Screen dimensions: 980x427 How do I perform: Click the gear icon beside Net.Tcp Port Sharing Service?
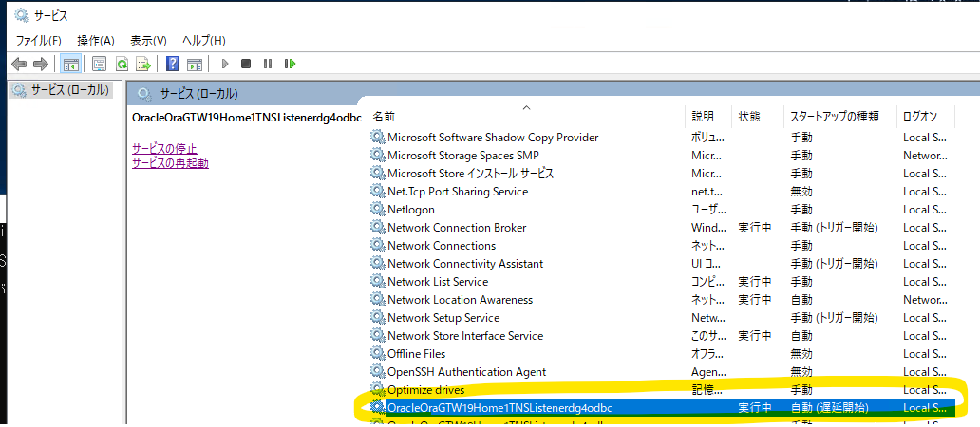point(378,191)
